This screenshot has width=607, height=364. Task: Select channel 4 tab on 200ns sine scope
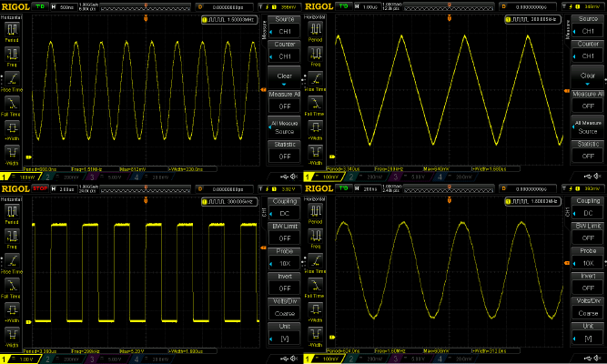(x=455, y=359)
